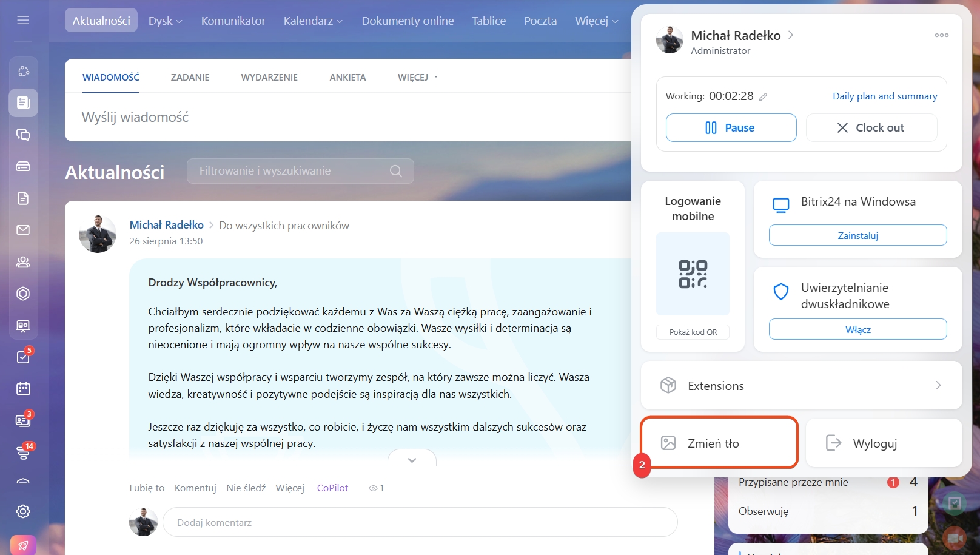The image size is (980, 555).
Task: Open the settings gear icon in sidebar
Action: 23,511
